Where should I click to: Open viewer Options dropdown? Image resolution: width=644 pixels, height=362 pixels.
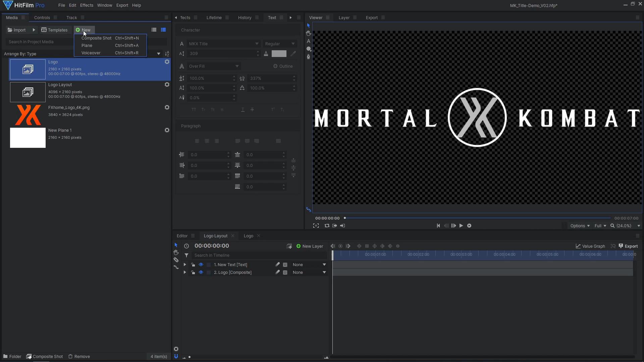coord(580,226)
